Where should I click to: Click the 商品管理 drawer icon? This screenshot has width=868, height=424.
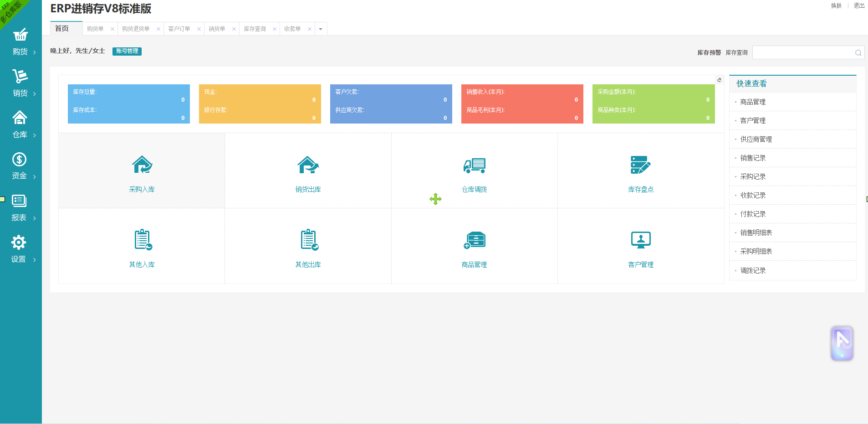(475, 240)
